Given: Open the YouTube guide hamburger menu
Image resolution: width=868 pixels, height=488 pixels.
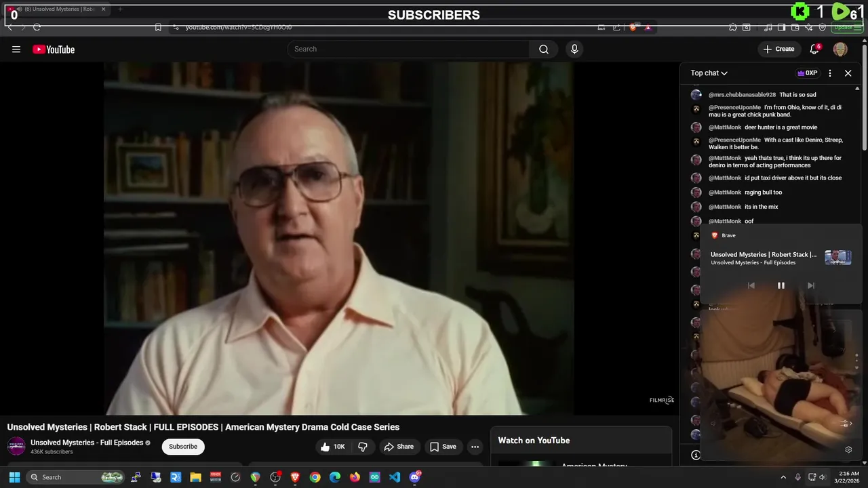Looking at the screenshot, I should coord(16,49).
